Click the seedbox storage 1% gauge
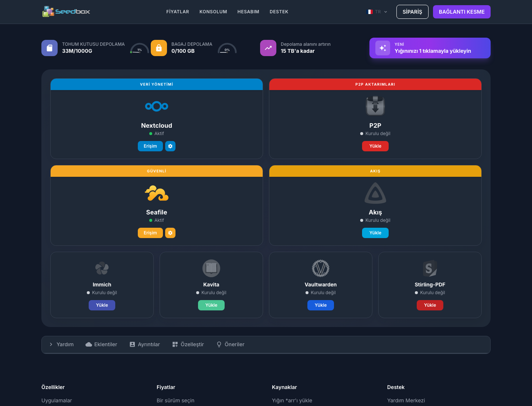532x406 pixels. 140,48
